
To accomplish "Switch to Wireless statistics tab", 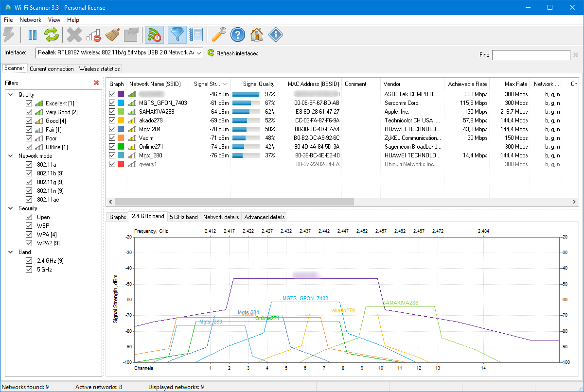I will tap(99, 69).
